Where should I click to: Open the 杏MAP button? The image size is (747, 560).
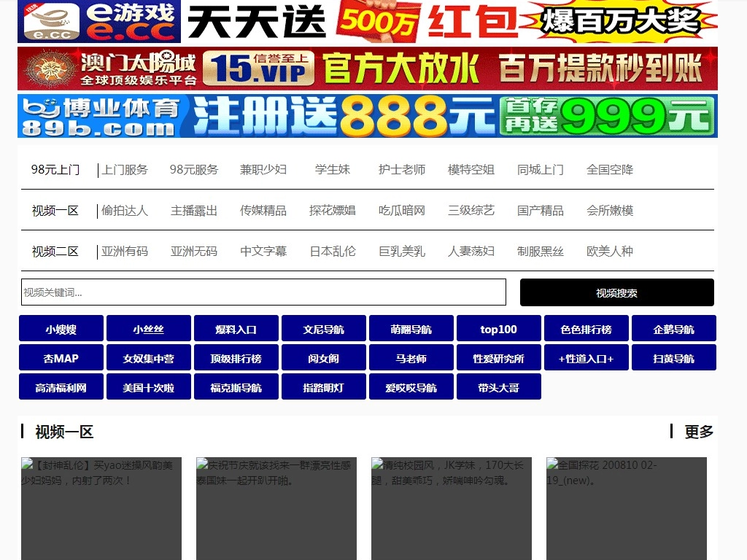(61, 358)
